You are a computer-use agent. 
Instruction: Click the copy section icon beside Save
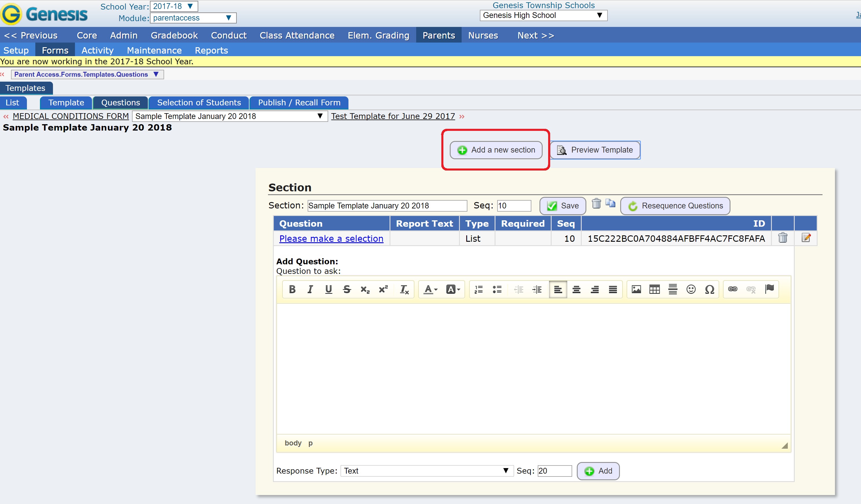pyautogui.click(x=610, y=204)
